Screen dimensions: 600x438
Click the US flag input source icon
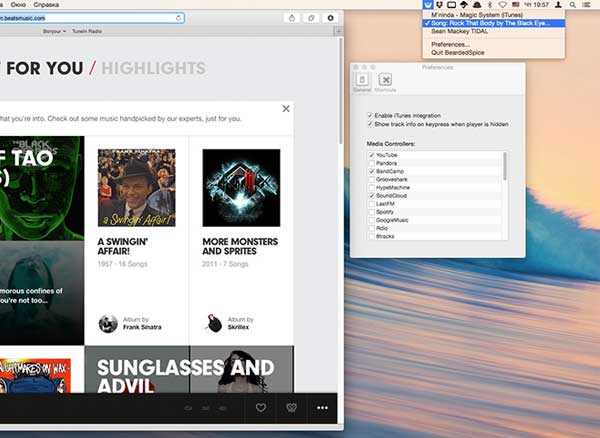(x=516, y=5)
